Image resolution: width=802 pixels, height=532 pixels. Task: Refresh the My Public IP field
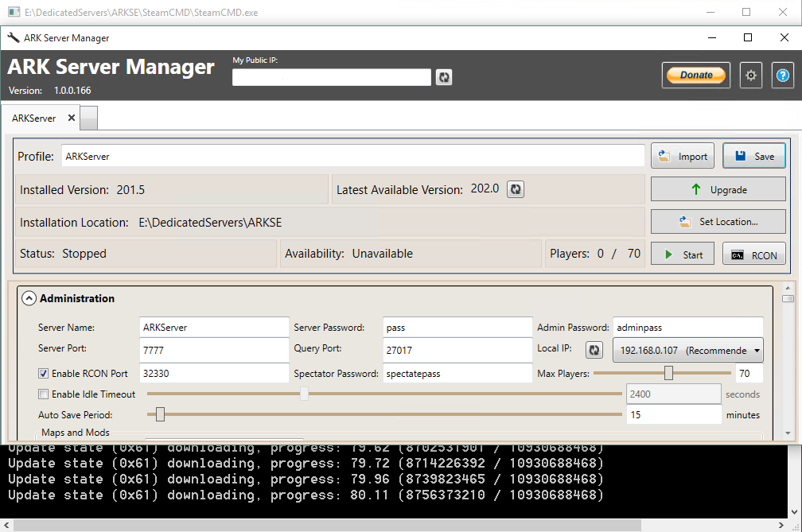pos(444,77)
